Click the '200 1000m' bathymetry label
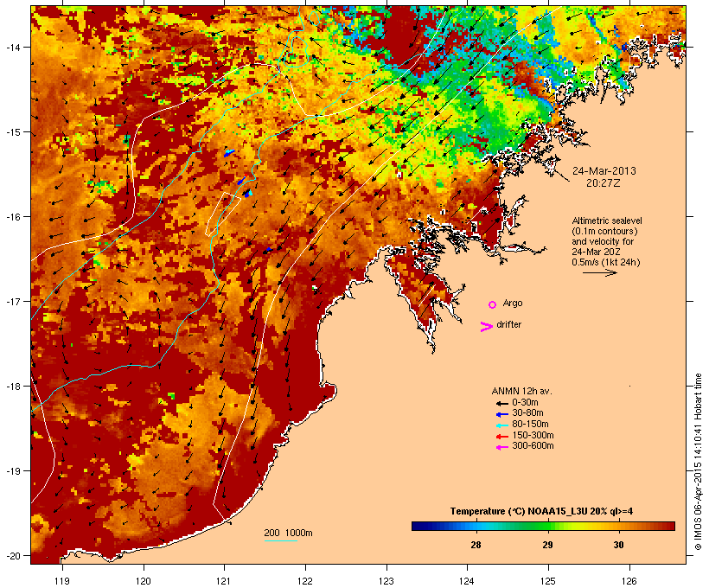 [x=288, y=533]
